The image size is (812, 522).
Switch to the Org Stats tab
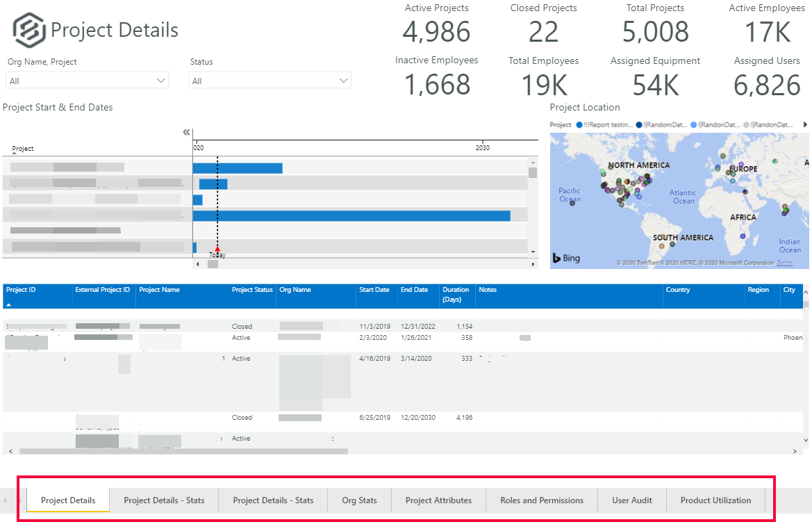coord(359,500)
